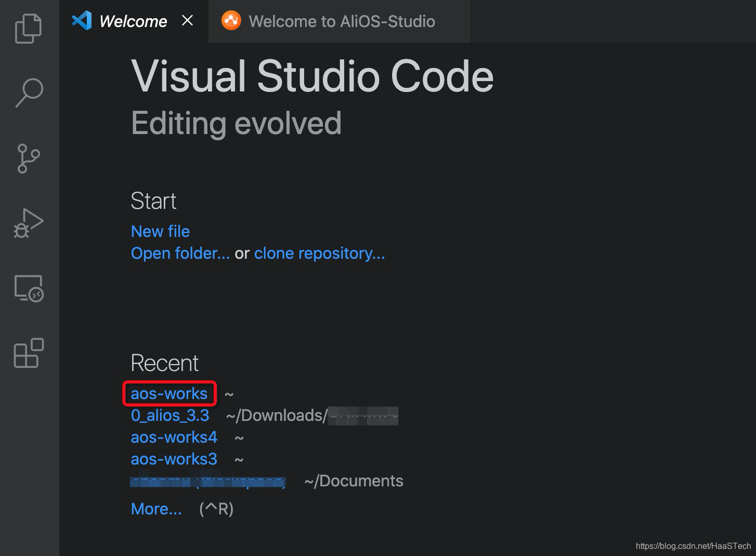Click the Open folder... link

point(180,253)
